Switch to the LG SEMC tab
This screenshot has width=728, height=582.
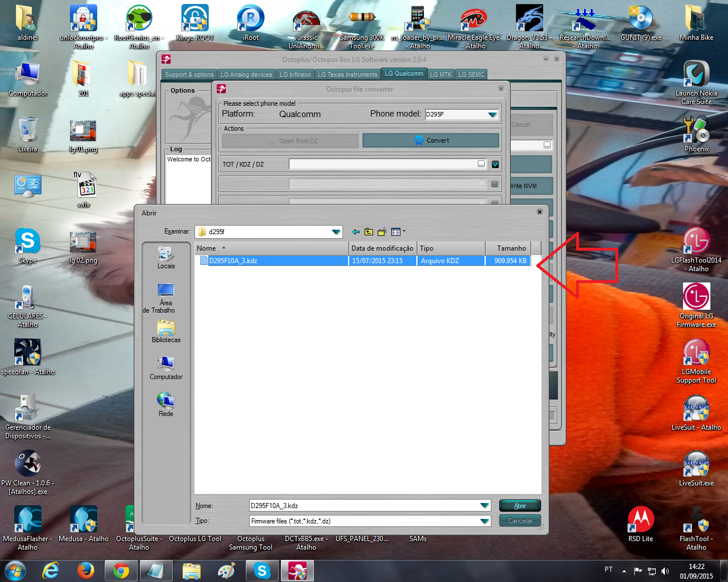[471, 74]
